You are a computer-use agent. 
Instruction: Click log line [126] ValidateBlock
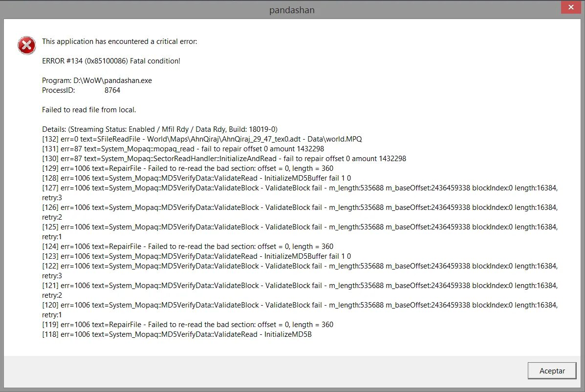300,212
